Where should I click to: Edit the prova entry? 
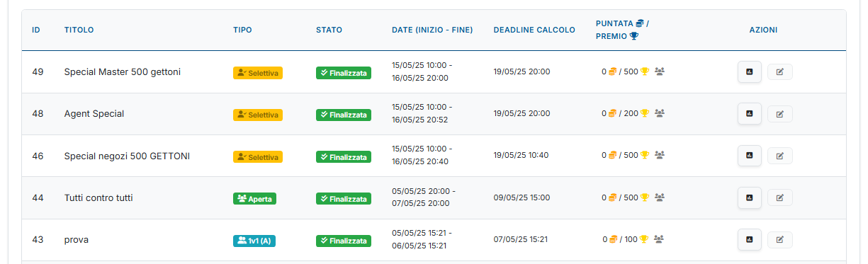point(780,239)
